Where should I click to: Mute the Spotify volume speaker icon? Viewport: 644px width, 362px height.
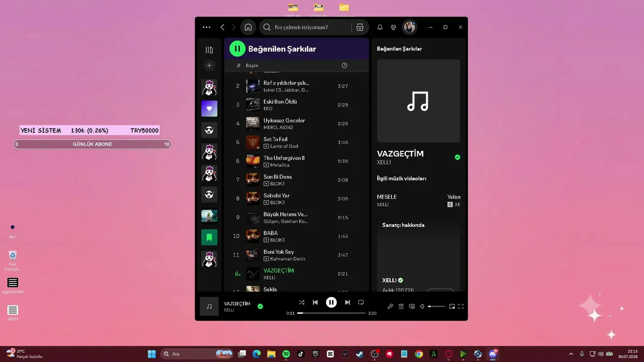423,306
